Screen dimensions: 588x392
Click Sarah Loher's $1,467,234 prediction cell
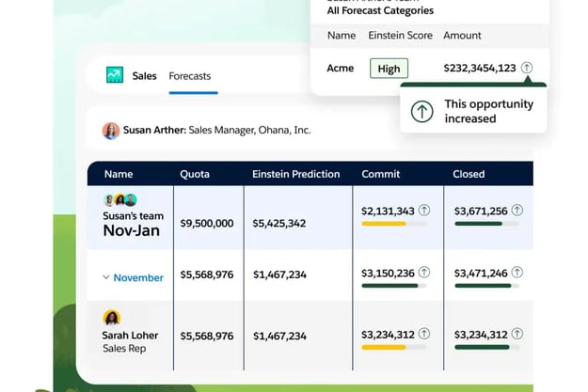coord(279,337)
